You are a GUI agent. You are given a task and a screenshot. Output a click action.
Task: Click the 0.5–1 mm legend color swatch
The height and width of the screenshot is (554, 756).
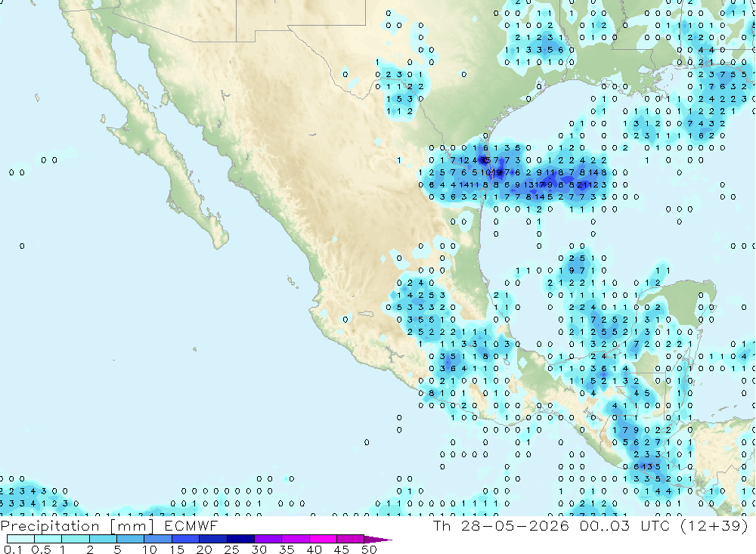[48, 539]
